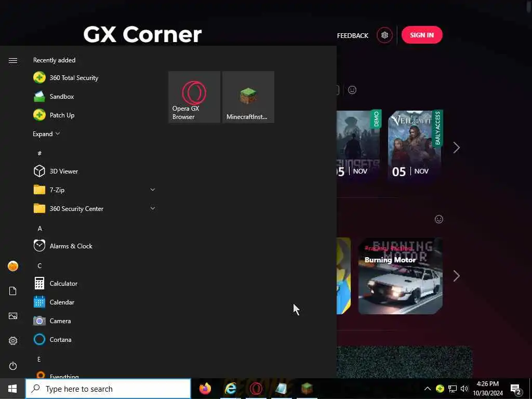Click FEEDBACK in GX Corner
Screen dimensions: 532x399
(x=353, y=36)
